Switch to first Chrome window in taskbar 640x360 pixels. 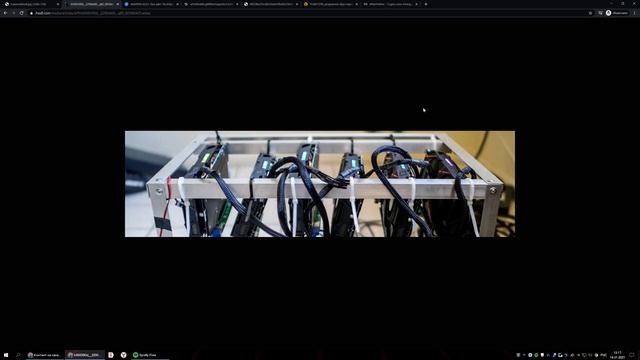click(x=44, y=355)
